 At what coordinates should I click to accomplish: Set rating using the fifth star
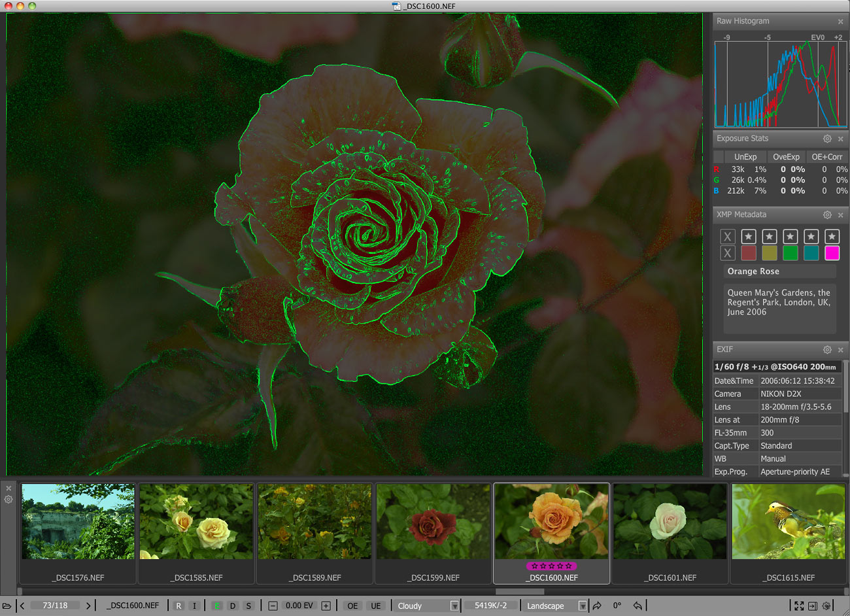click(832, 237)
